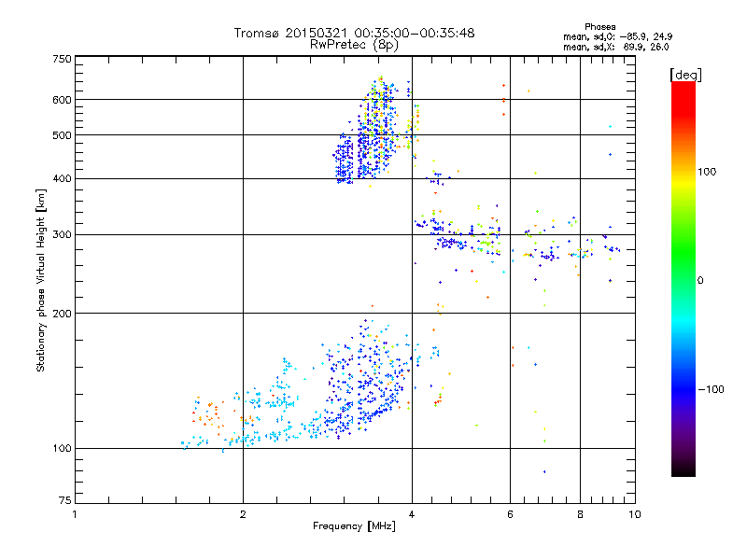
Task: Click the x-axis label '4'
Action: click(x=412, y=514)
